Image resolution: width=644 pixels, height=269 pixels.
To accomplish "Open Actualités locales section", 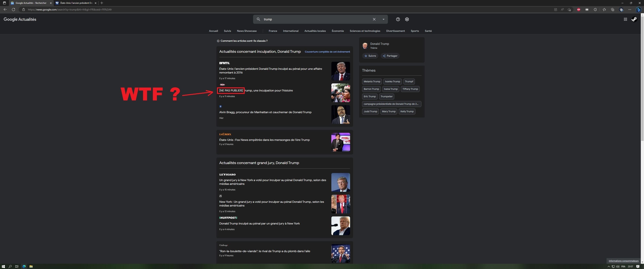I will point(315,31).
